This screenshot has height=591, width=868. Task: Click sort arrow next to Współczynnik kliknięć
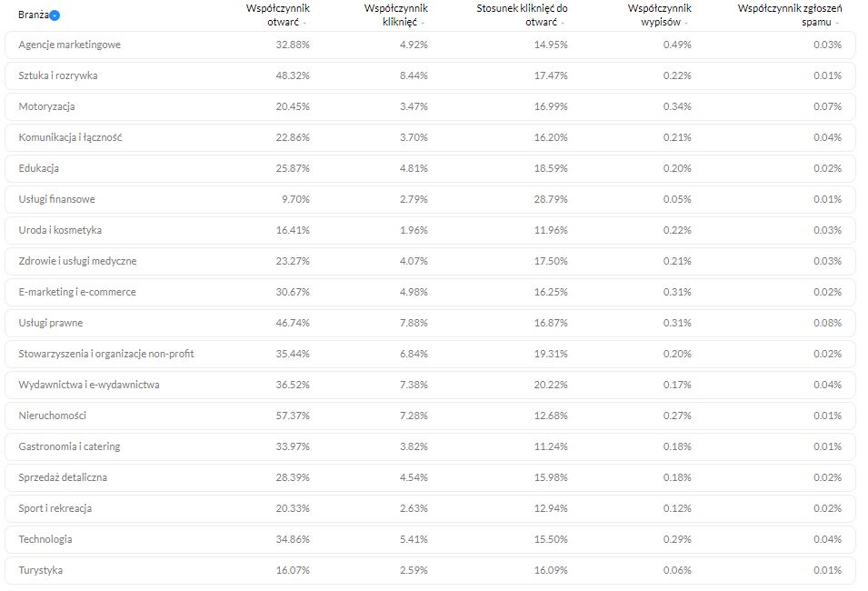click(423, 23)
